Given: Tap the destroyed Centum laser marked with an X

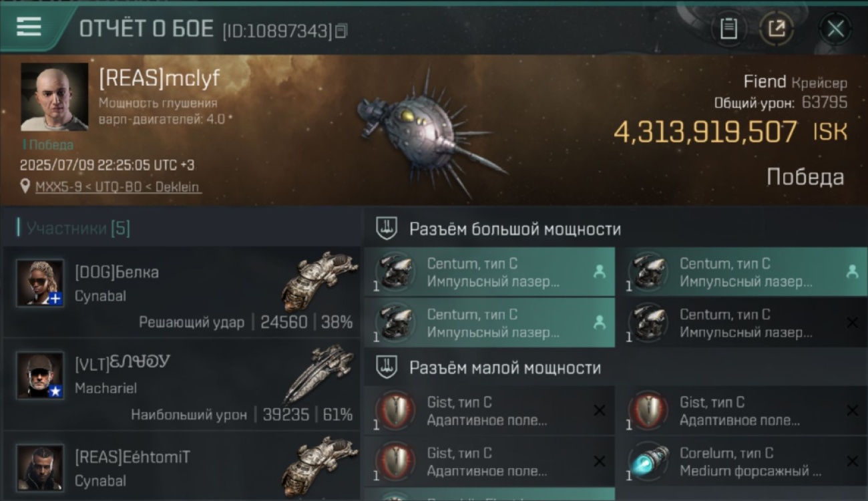Looking at the screenshot, I should 742,323.
